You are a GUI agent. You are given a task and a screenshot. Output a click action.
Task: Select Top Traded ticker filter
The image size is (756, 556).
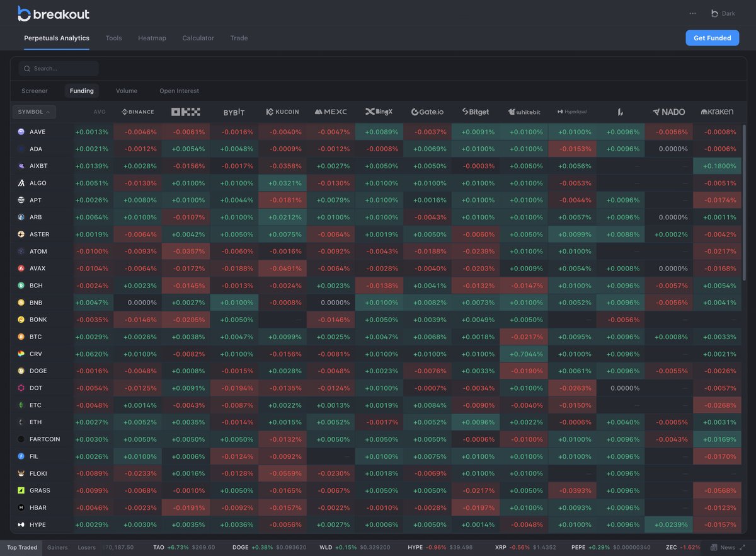click(22, 547)
